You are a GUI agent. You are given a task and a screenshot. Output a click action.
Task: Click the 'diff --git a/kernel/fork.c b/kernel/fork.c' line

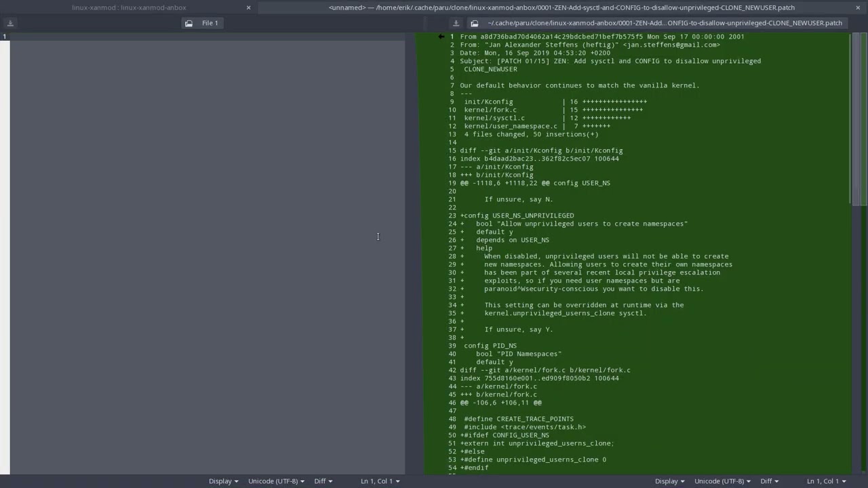coord(545,370)
